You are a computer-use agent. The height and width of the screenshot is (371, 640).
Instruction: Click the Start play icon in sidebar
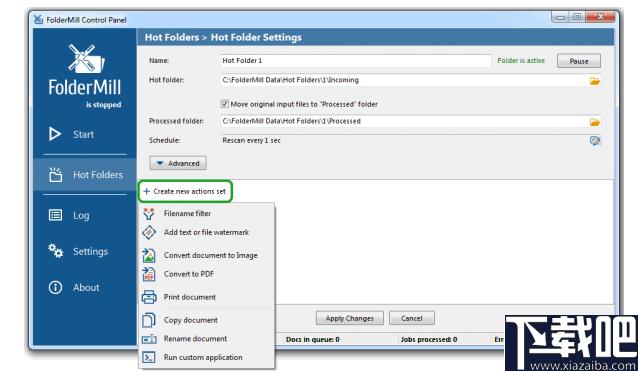[55, 134]
